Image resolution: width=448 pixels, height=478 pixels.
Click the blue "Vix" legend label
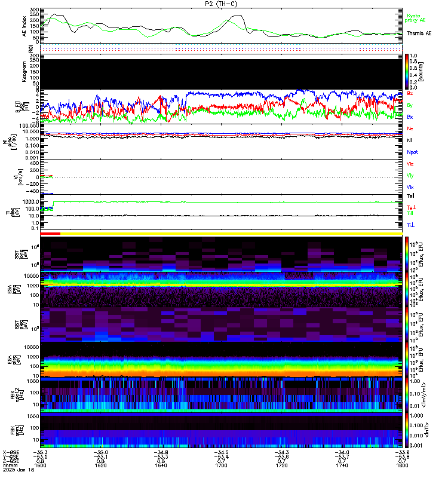click(410, 187)
